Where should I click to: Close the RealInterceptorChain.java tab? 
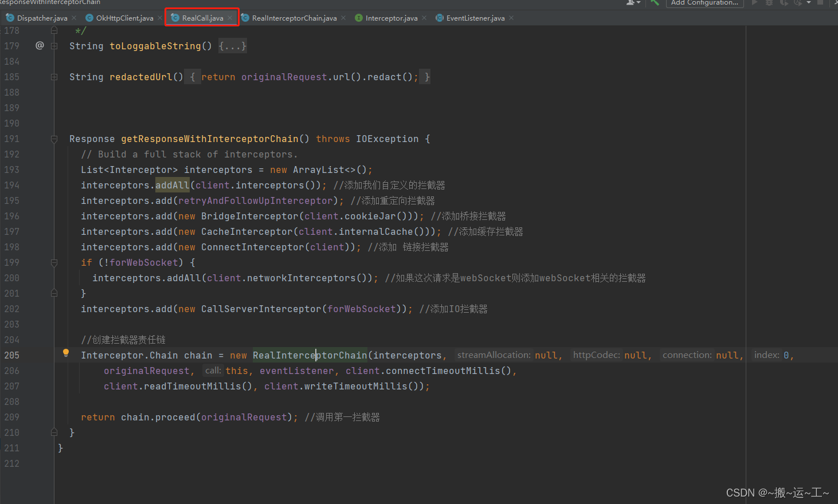tap(343, 18)
